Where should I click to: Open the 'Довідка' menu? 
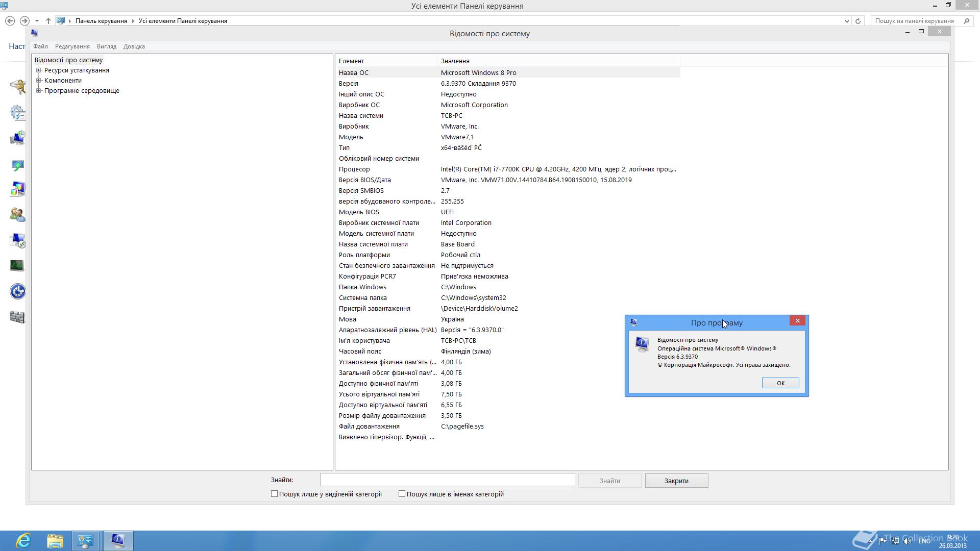(x=134, y=46)
